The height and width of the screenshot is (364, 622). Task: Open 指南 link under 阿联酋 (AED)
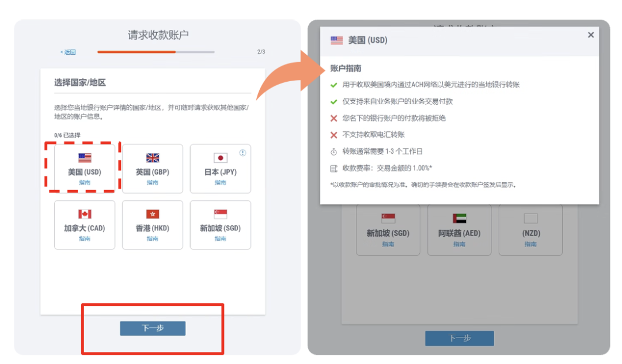pos(460,244)
